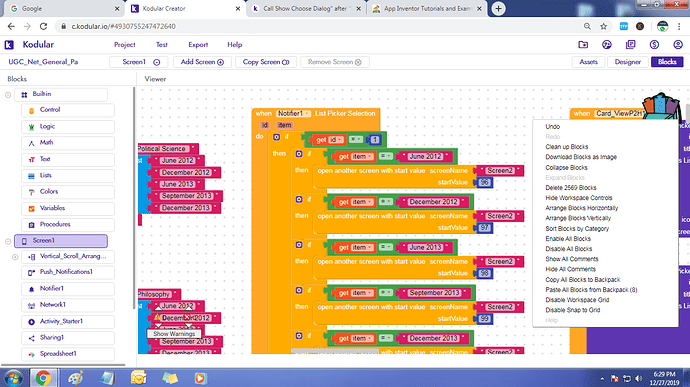The width and height of the screenshot is (690, 387).
Task: Select Vertical_Scroll_Arrangement component
Action: pos(68,256)
